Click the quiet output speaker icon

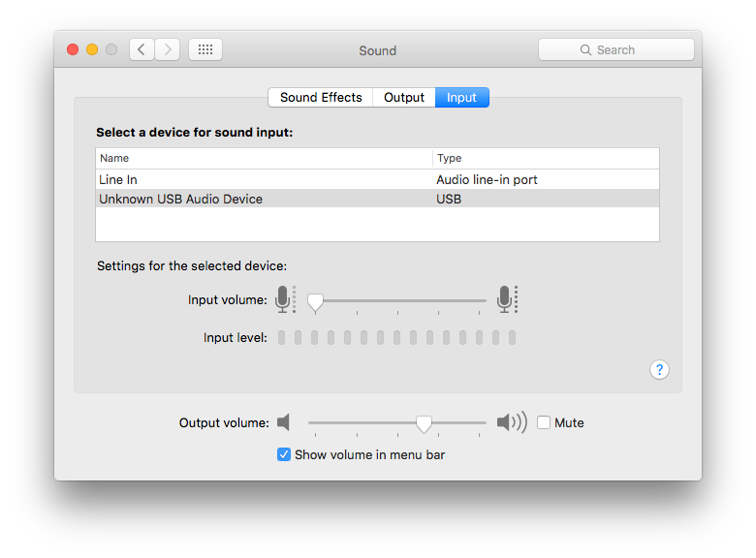283,422
